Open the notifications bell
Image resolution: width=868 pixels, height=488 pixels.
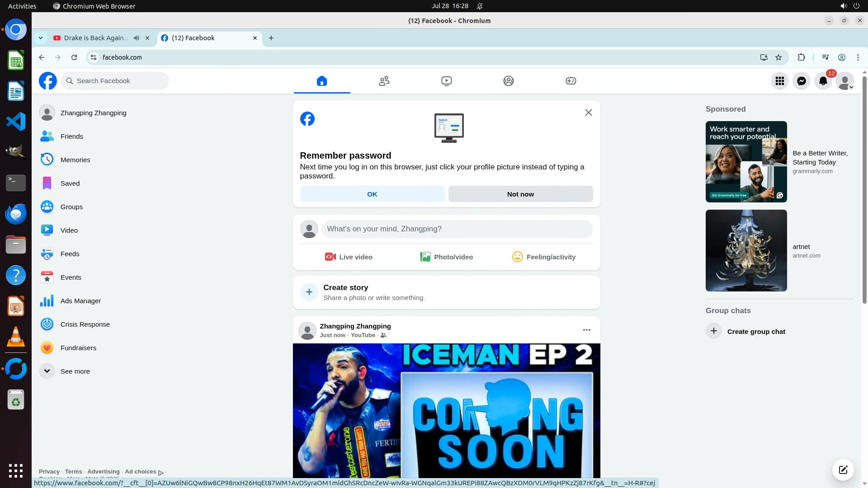click(x=823, y=81)
